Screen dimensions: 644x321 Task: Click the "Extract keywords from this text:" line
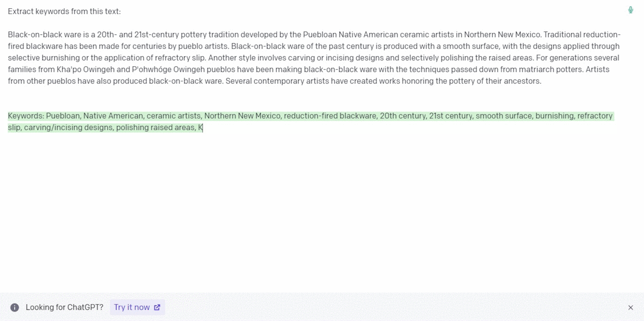(x=64, y=12)
